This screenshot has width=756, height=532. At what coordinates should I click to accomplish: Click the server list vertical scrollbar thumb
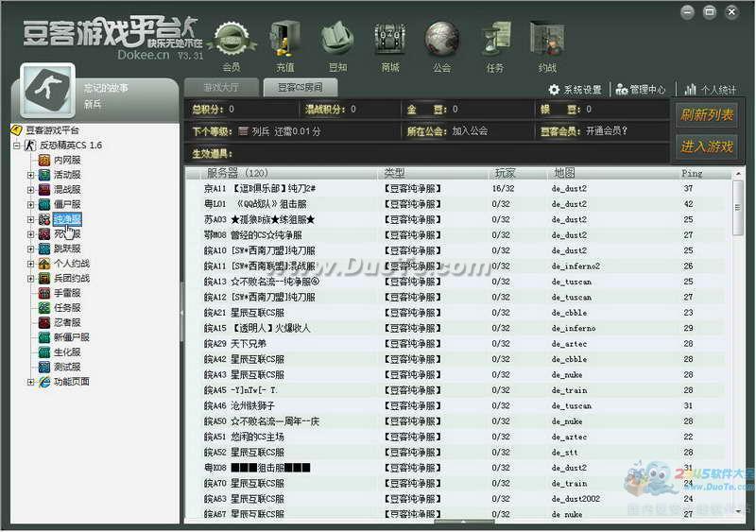[738, 208]
